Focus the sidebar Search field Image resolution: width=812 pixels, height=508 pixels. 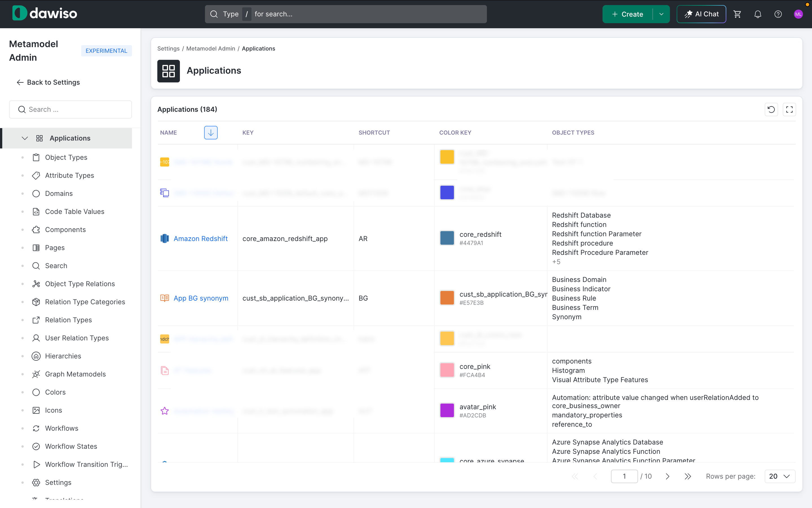(x=70, y=110)
